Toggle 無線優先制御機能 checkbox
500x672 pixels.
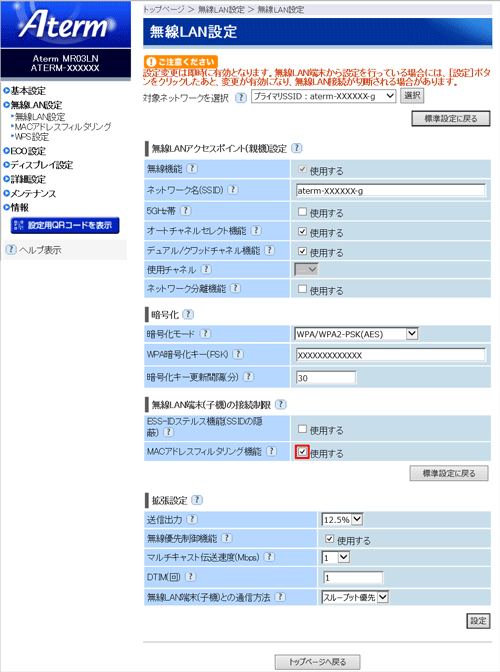click(x=329, y=539)
